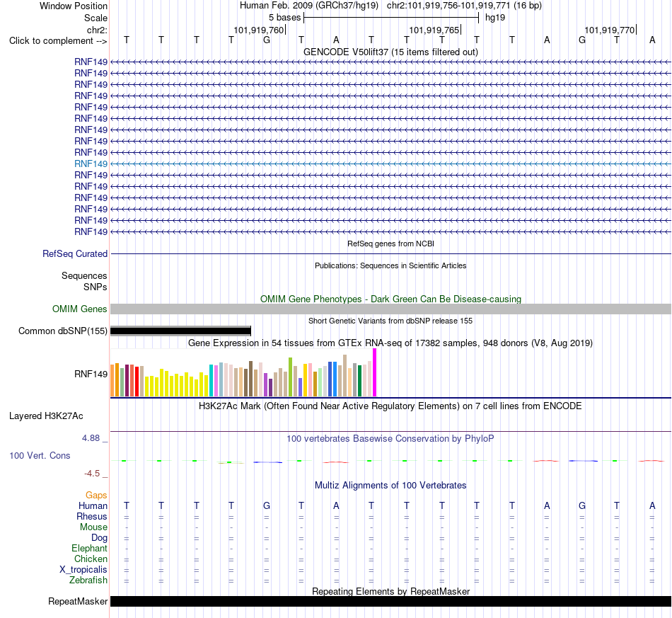Click the 4.88 PhyloP upper scale value
Screen dimensions: 672x618
91,438
